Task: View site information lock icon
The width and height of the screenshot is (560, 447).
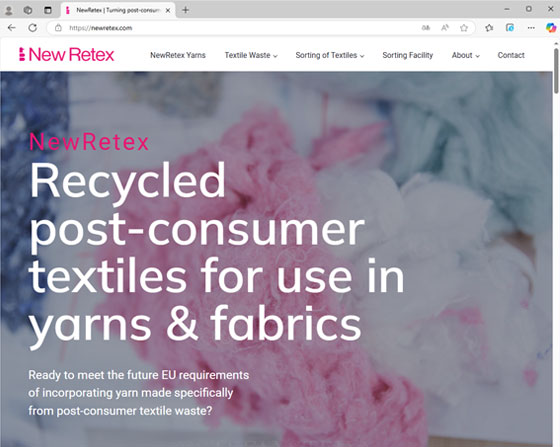Action: point(58,28)
